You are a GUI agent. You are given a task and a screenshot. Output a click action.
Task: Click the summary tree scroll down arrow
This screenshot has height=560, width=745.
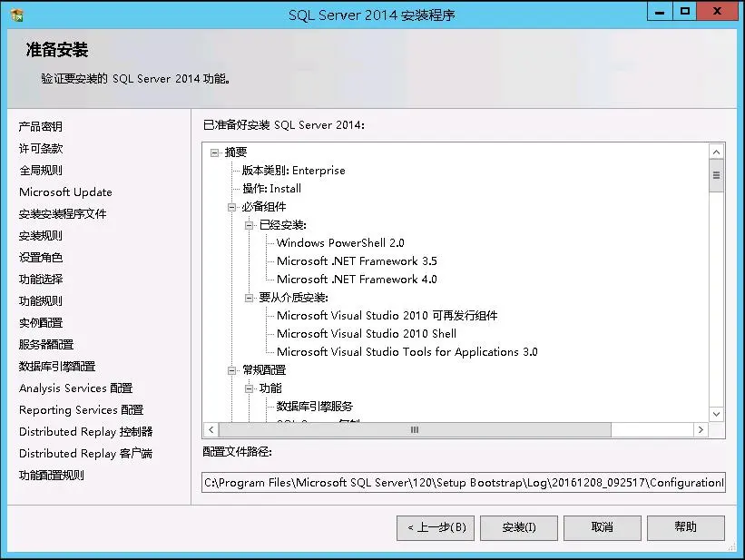pyautogui.click(x=717, y=414)
